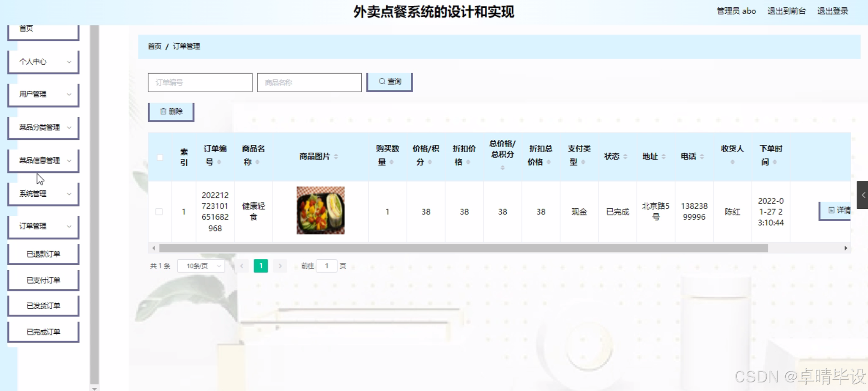Click the order number 202212723101651682968

[215, 212]
